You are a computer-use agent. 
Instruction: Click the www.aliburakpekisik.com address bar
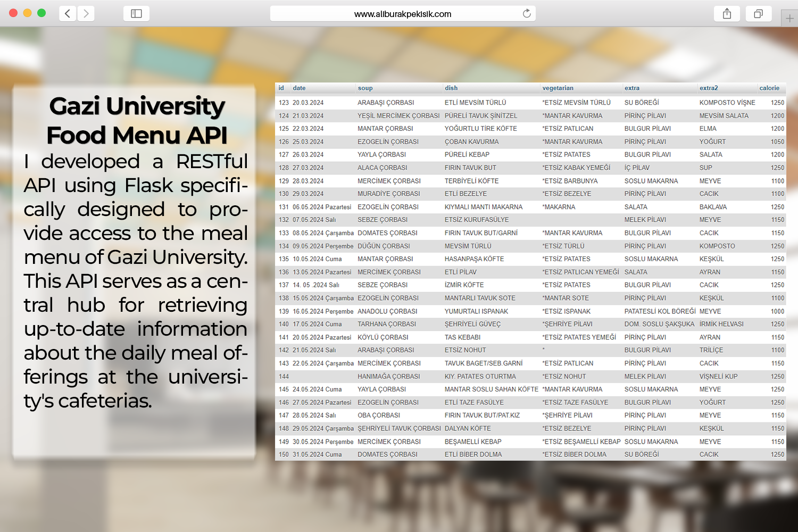403,14
